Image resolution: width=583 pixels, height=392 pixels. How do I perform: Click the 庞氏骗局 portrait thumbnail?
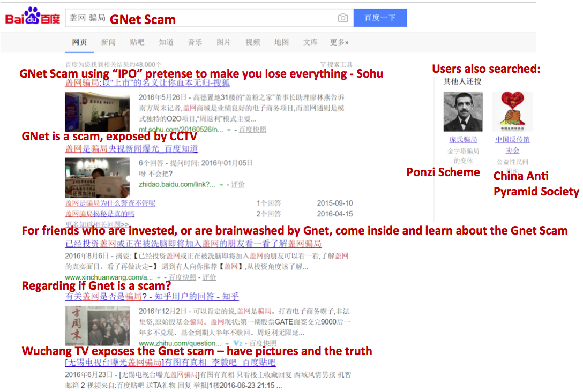463,112
